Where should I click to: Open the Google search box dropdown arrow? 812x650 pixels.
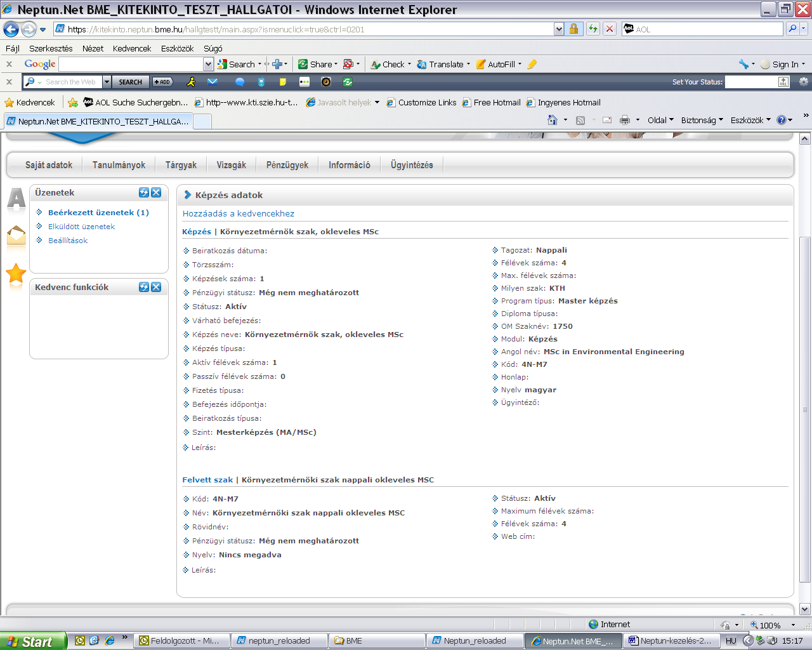[x=208, y=64]
